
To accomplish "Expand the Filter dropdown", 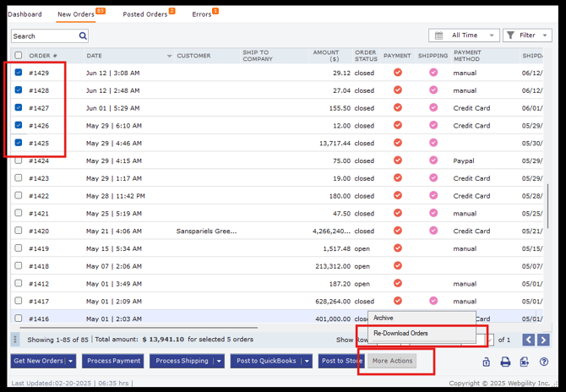I will [x=527, y=35].
